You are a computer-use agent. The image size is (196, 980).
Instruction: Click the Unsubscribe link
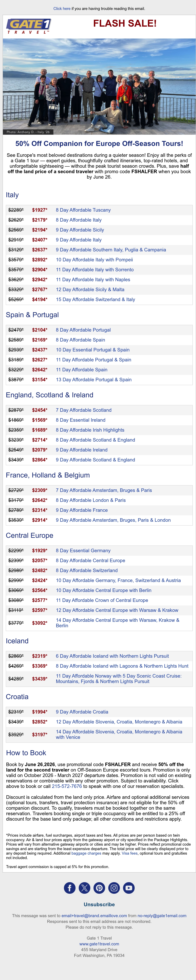(99, 905)
